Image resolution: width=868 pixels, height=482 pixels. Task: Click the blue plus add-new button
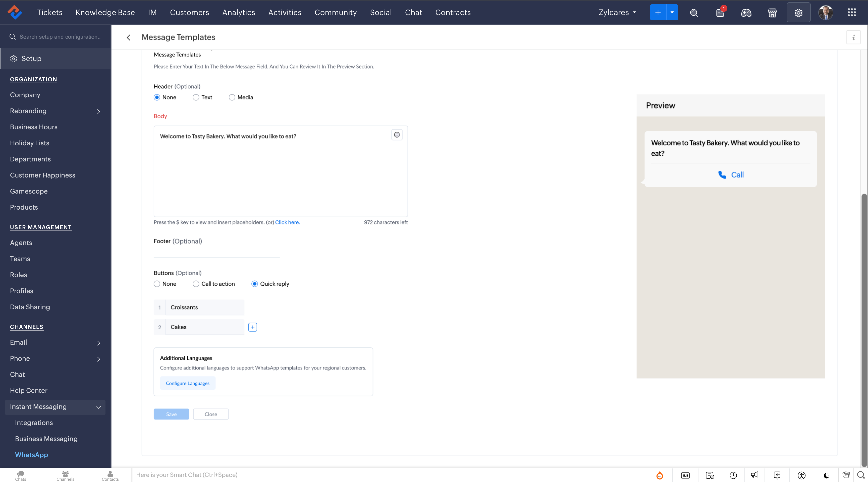click(658, 13)
